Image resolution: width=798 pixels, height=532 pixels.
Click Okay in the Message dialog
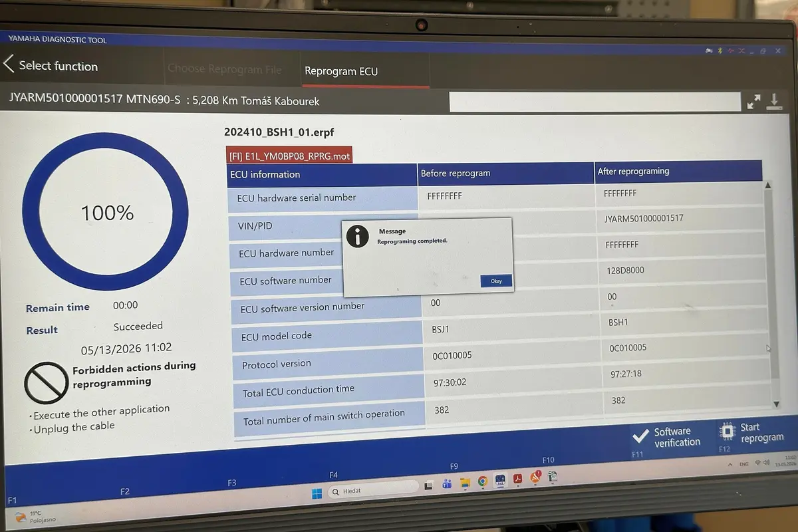(x=496, y=281)
